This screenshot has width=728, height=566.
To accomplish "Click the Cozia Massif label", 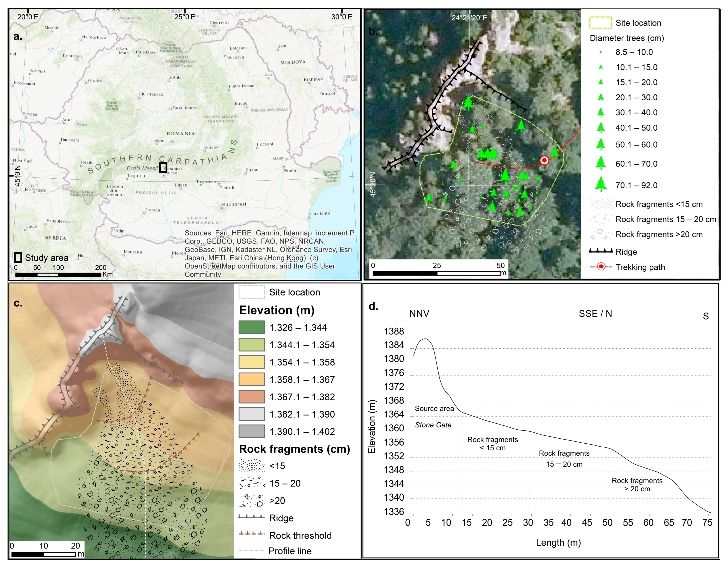I will (x=142, y=168).
